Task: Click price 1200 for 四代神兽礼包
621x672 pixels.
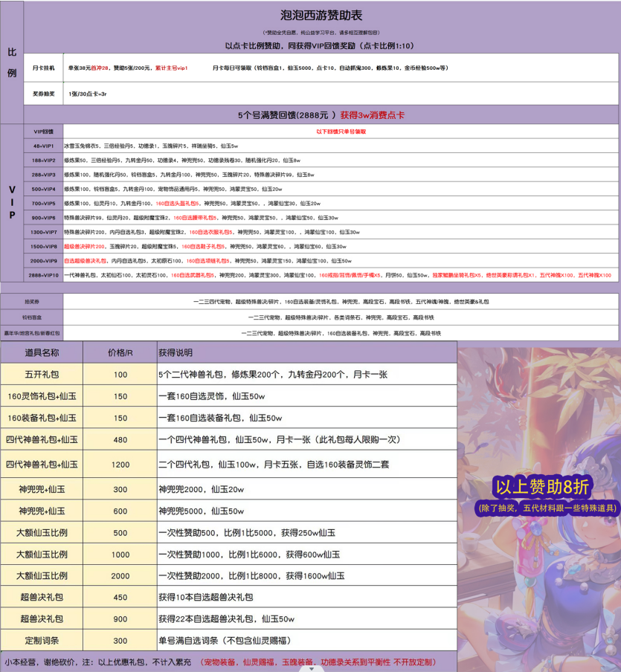Action: (120, 465)
